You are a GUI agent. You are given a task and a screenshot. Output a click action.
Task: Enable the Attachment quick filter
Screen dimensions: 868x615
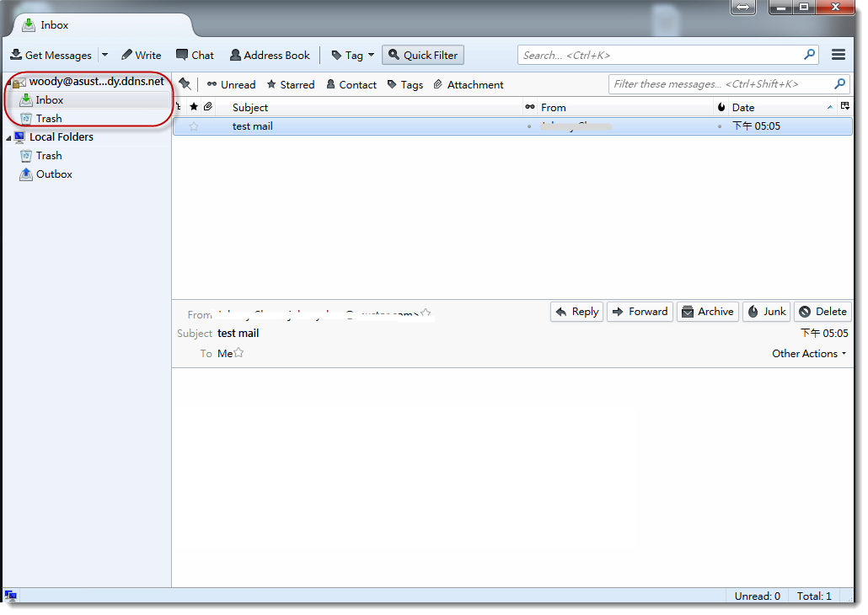coord(469,83)
